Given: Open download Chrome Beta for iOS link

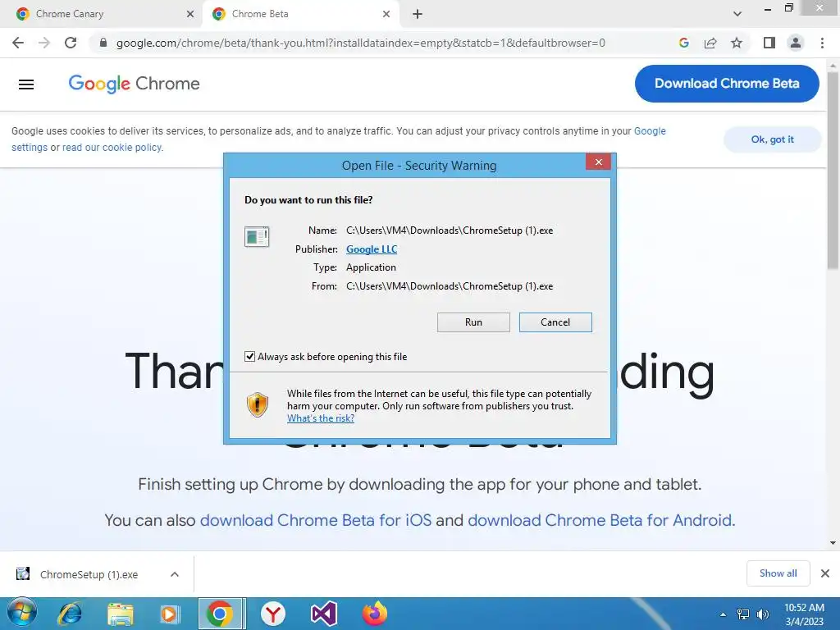Looking at the screenshot, I should [x=316, y=520].
